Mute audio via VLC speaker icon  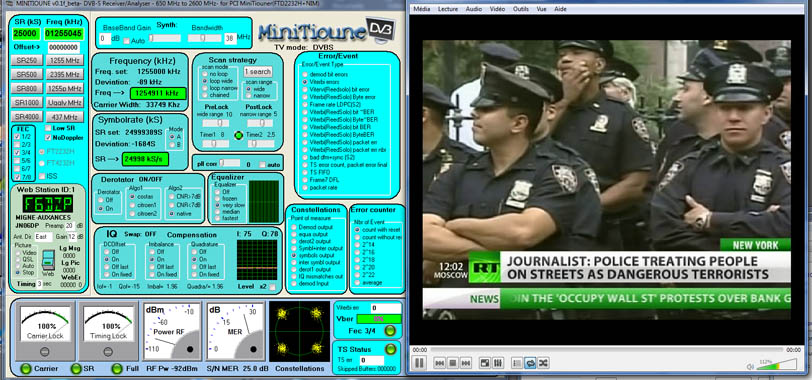(750, 366)
